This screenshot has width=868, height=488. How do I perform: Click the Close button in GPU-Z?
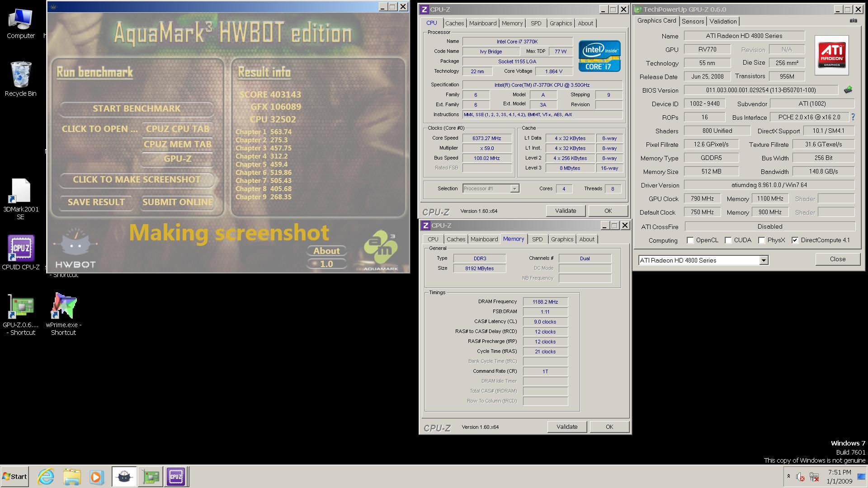[x=837, y=259]
